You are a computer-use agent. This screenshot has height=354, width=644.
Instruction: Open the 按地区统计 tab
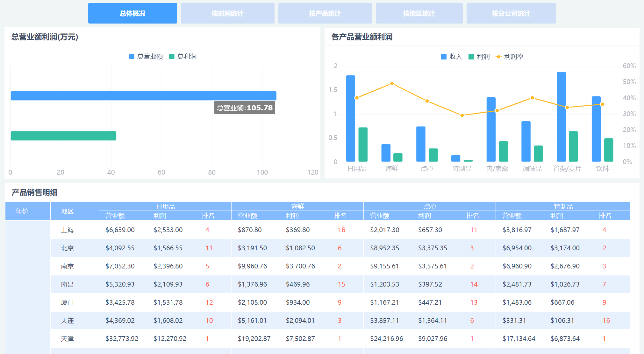tap(419, 13)
